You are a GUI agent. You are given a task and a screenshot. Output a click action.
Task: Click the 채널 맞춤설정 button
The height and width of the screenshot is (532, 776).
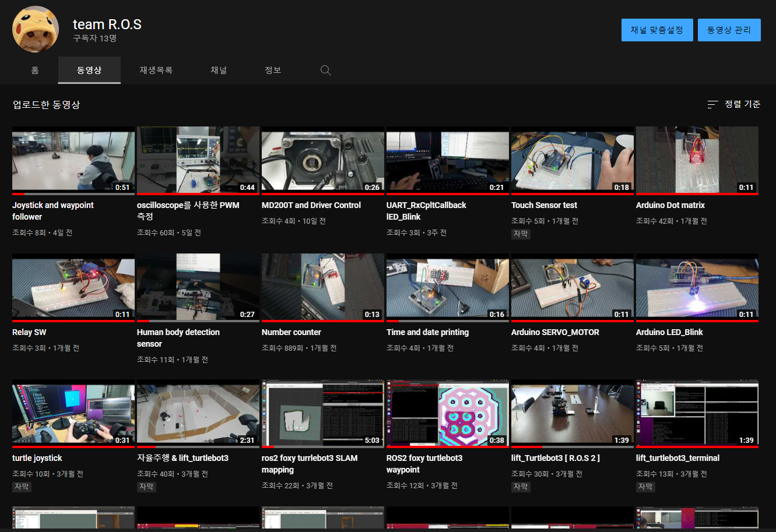pyautogui.click(x=656, y=30)
